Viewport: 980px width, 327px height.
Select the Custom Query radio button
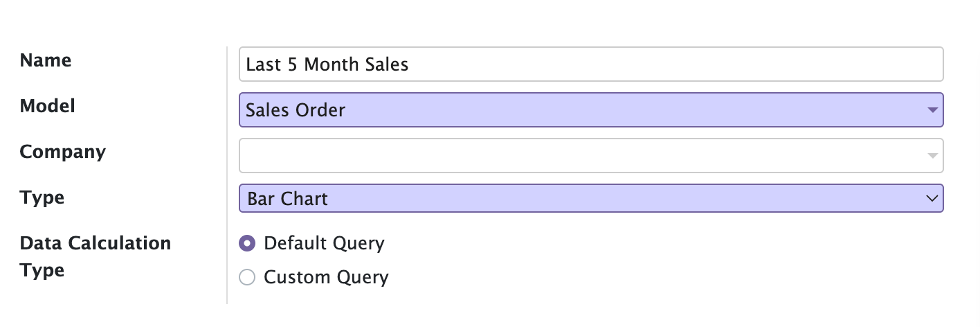pyautogui.click(x=246, y=278)
